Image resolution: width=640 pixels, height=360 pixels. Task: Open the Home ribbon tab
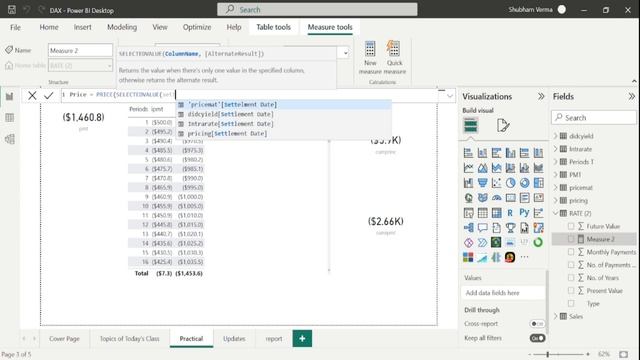click(49, 27)
